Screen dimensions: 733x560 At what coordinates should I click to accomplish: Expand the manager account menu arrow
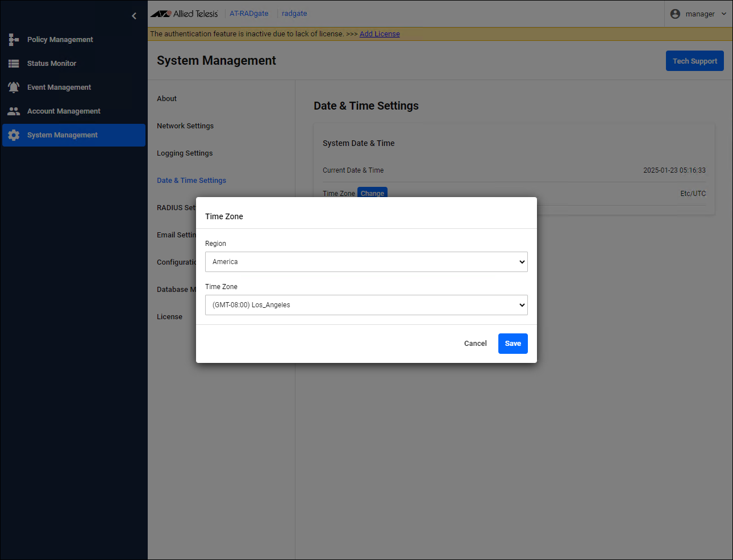(x=724, y=14)
